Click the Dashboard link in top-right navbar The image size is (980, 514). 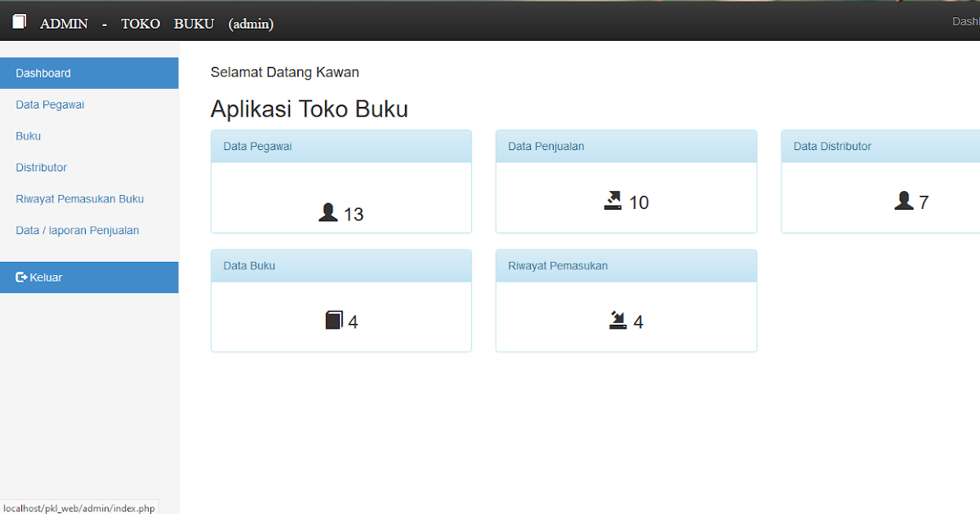click(967, 21)
